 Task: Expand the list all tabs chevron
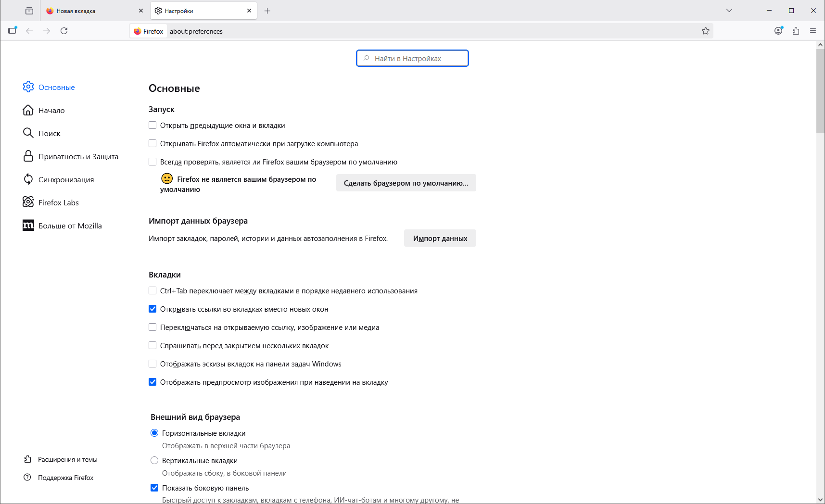tap(729, 11)
